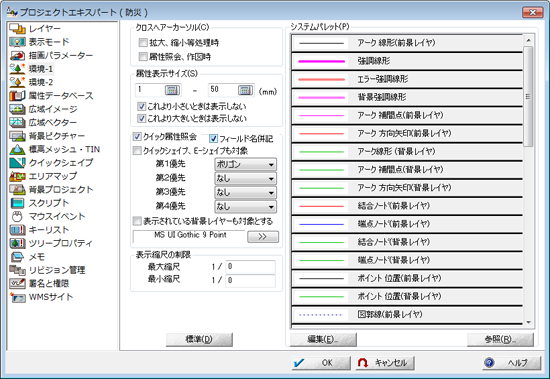Check クイックシェイプ、E-シェイプも対象 checkbox
The height and width of the screenshot is (379, 550).
click(137, 151)
